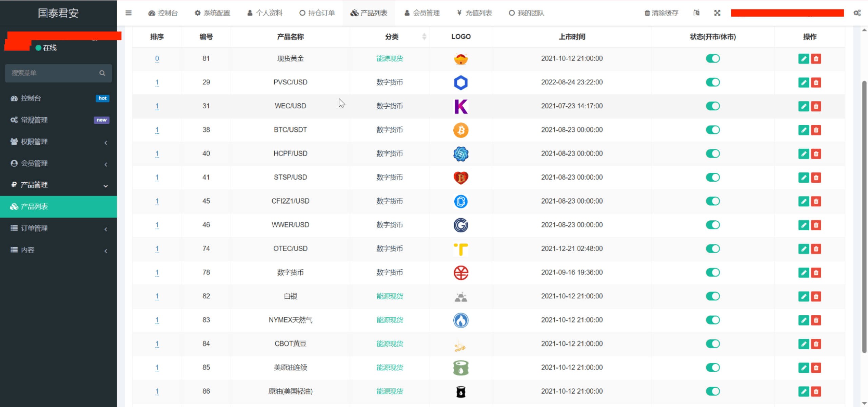This screenshot has height=407, width=868.
Task: Click sort order link for HCPF/USD row
Action: point(157,153)
